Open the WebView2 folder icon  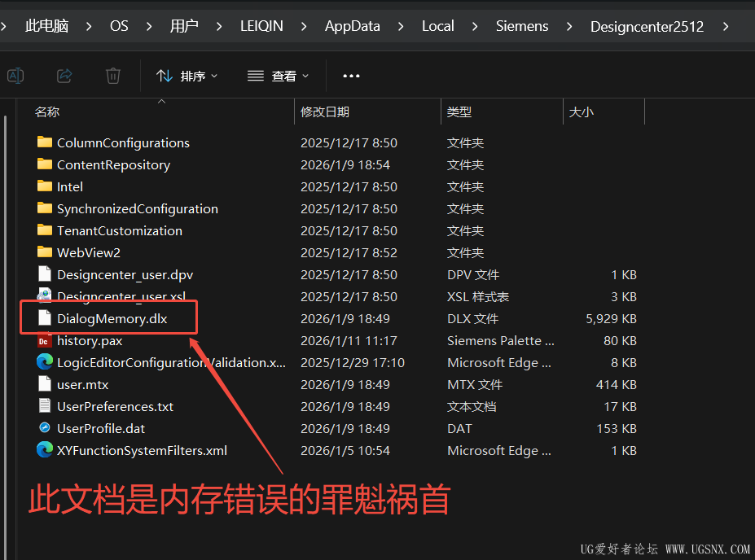pyautogui.click(x=45, y=252)
